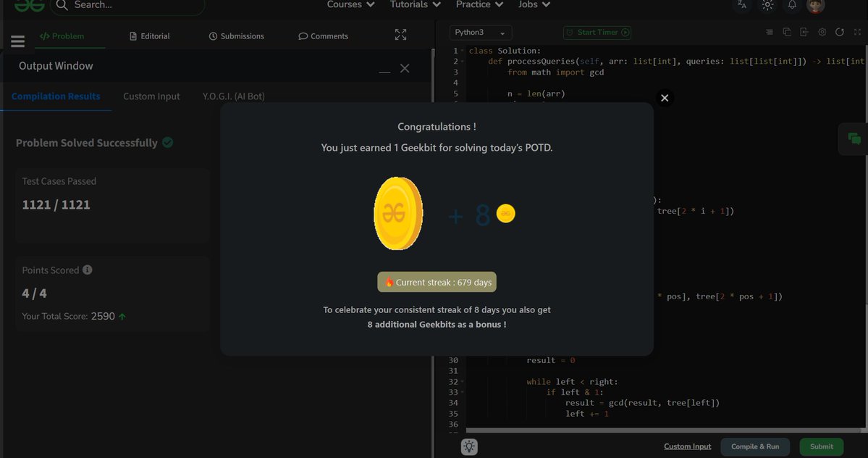Click code line 30 result = 0
Screen dimensions: 868x458
coord(551,360)
